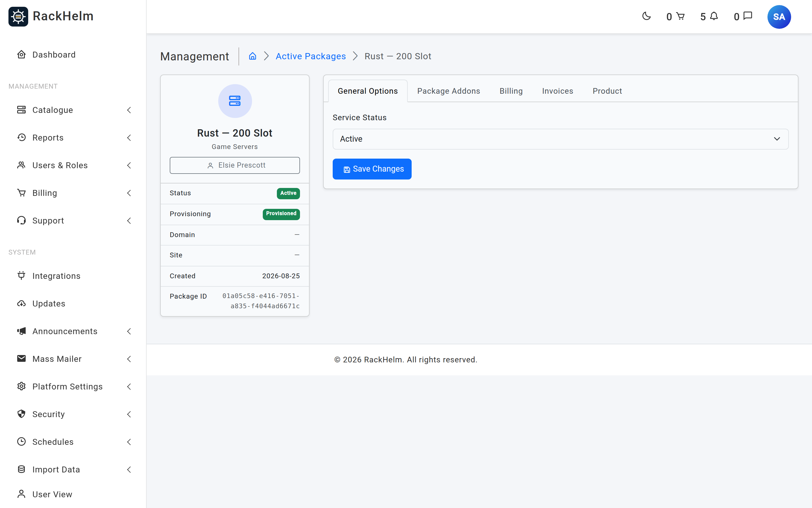Click the Save Changes button

click(372, 169)
